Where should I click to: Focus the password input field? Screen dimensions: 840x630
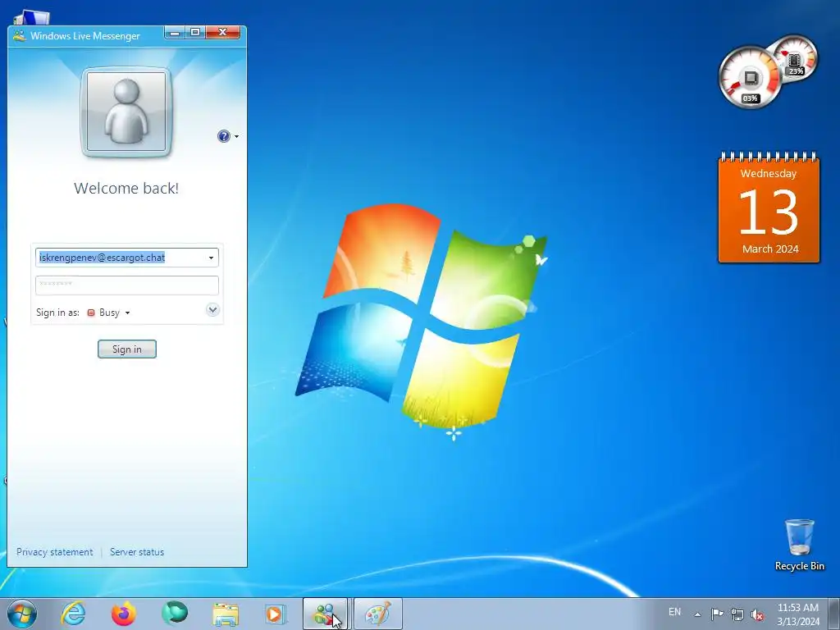click(x=127, y=285)
